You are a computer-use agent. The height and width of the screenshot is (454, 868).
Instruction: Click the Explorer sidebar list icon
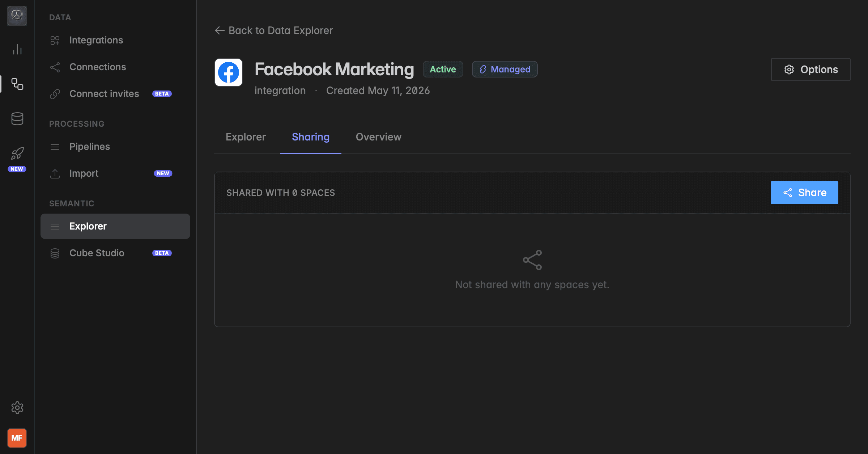55,226
